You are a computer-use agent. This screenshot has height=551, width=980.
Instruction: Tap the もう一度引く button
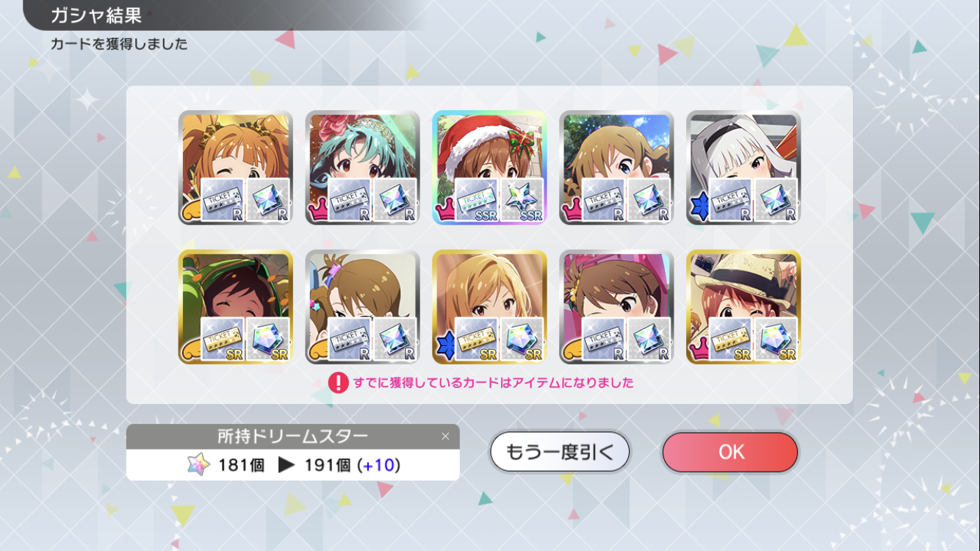[560, 452]
